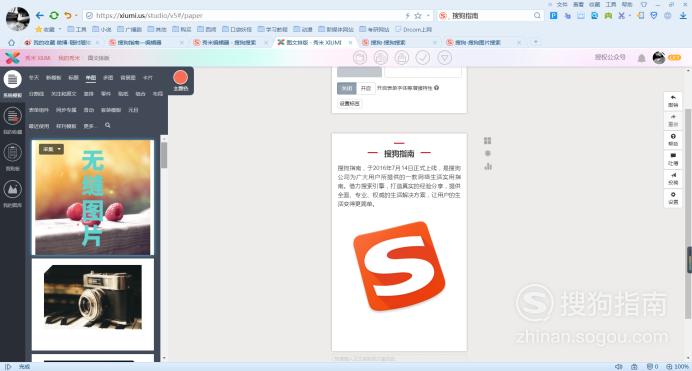Click the help (帮助) button on right toolbar
The height and width of the screenshot is (371, 692).
(673, 139)
